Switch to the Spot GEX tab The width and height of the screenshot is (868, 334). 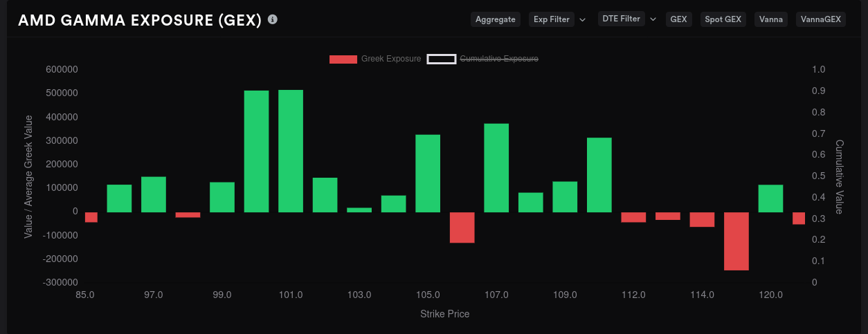point(723,19)
